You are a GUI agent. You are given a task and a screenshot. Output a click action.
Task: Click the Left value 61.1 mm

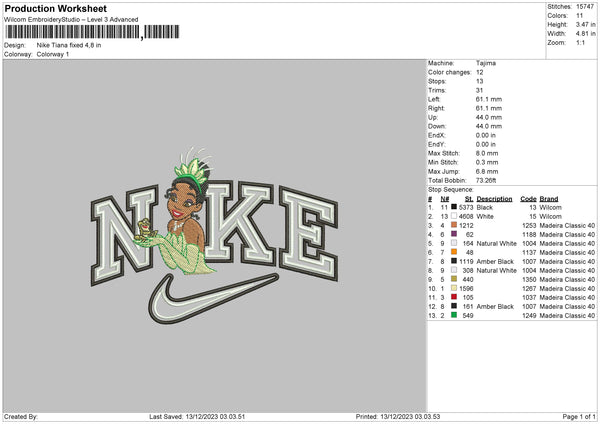point(489,99)
